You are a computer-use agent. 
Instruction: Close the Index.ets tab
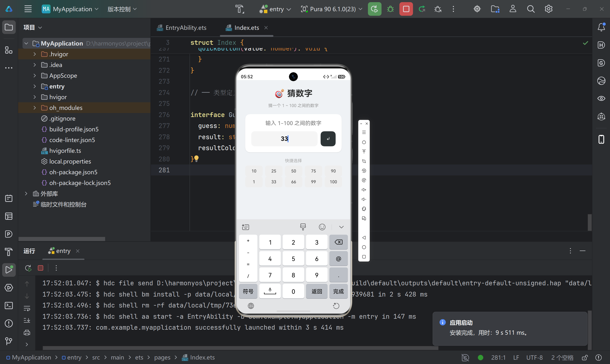coord(266,28)
